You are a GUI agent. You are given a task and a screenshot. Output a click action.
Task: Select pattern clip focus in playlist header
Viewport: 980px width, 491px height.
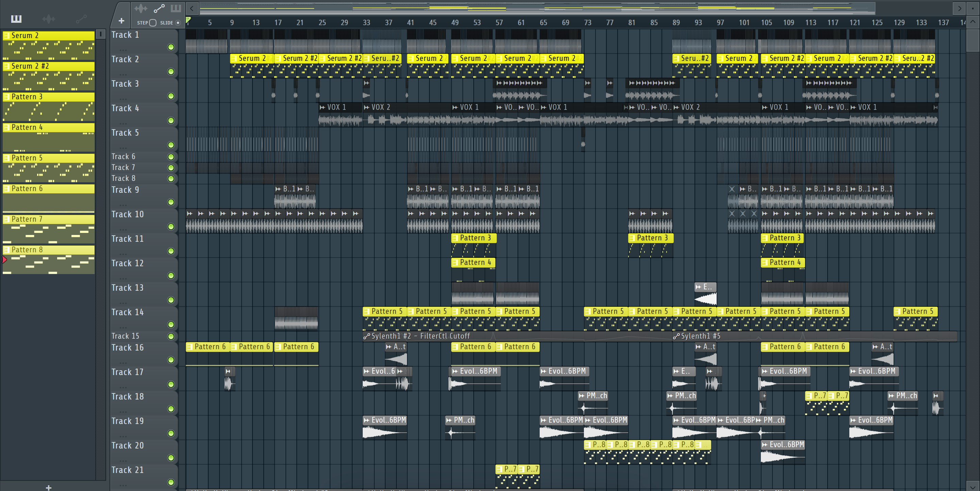(x=176, y=8)
